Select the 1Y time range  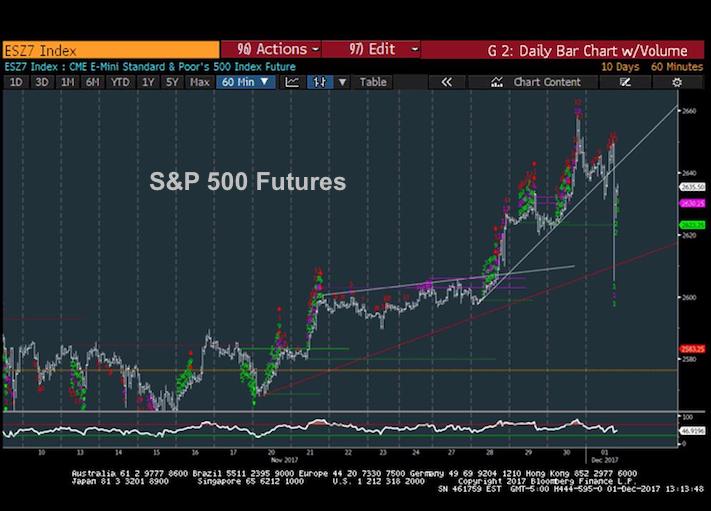click(148, 82)
